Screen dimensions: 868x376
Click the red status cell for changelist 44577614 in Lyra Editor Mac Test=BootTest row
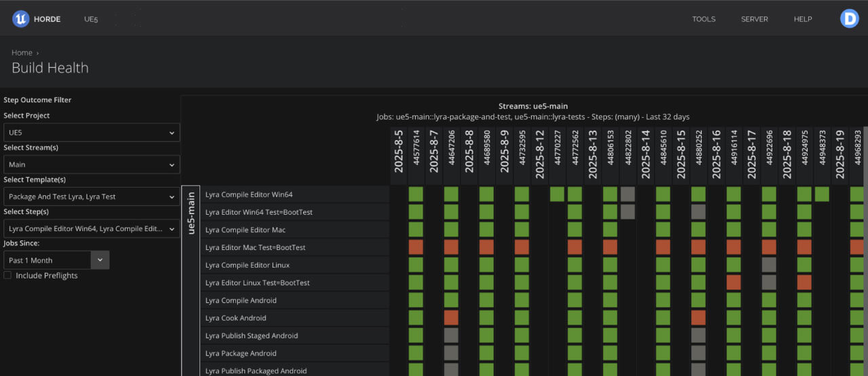click(416, 247)
